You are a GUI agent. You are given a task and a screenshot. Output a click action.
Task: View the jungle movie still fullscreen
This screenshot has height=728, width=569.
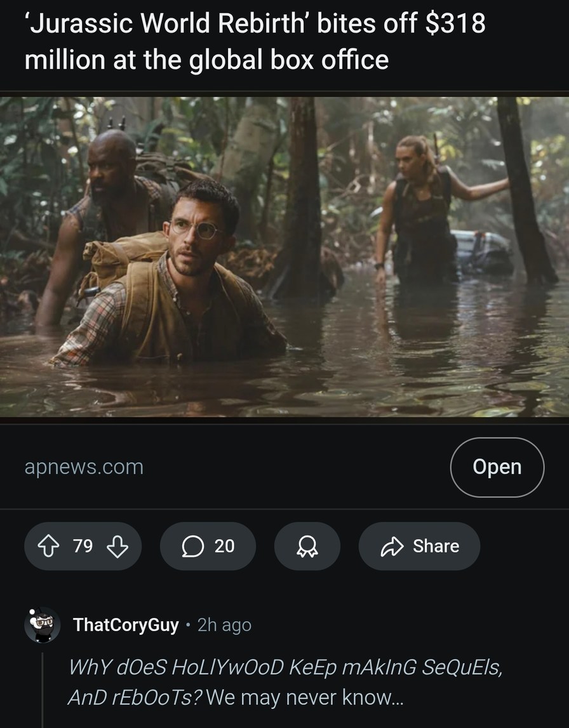click(284, 257)
